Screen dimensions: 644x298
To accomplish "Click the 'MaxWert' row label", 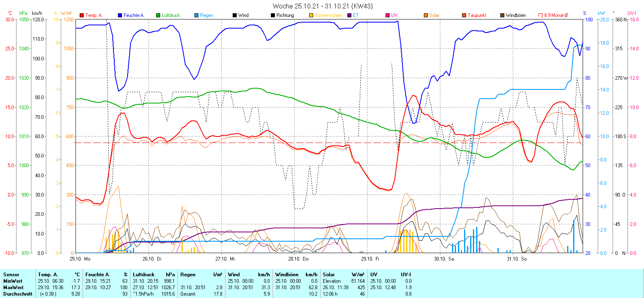I will 13,288.
